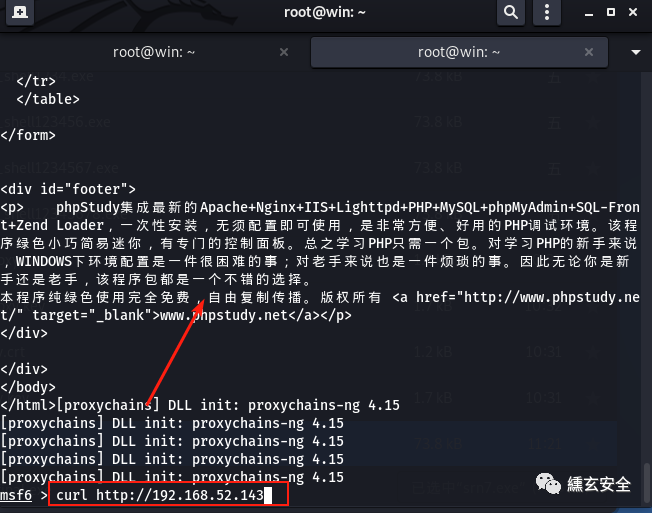Maximize the root@win terminal window
This screenshot has width=652, height=513.
pyautogui.click(x=611, y=12)
